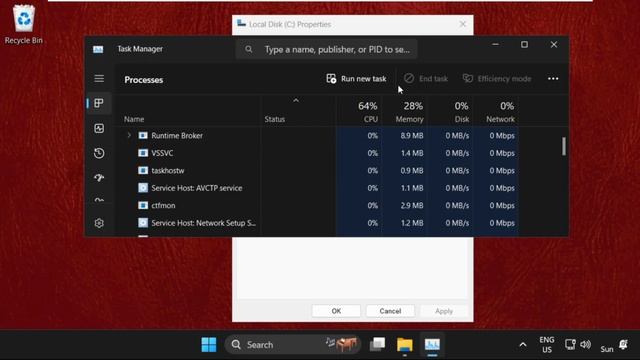Click the 2.9 MB memory value for ctfmon
The width and height of the screenshot is (640, 360).
point(411,205)
